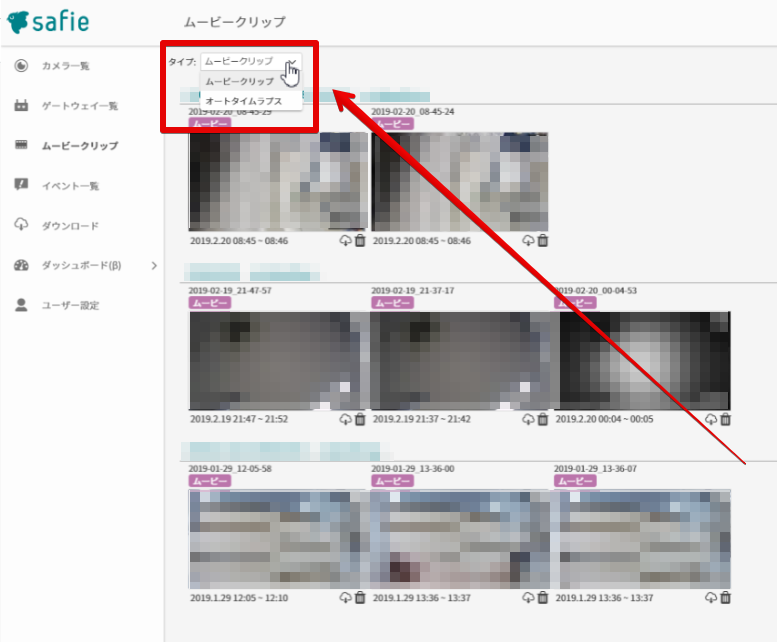Download clip 2019.2.19 21:47 ~ 21:52
The image size is (777, 642).
[x=345, y=420]
